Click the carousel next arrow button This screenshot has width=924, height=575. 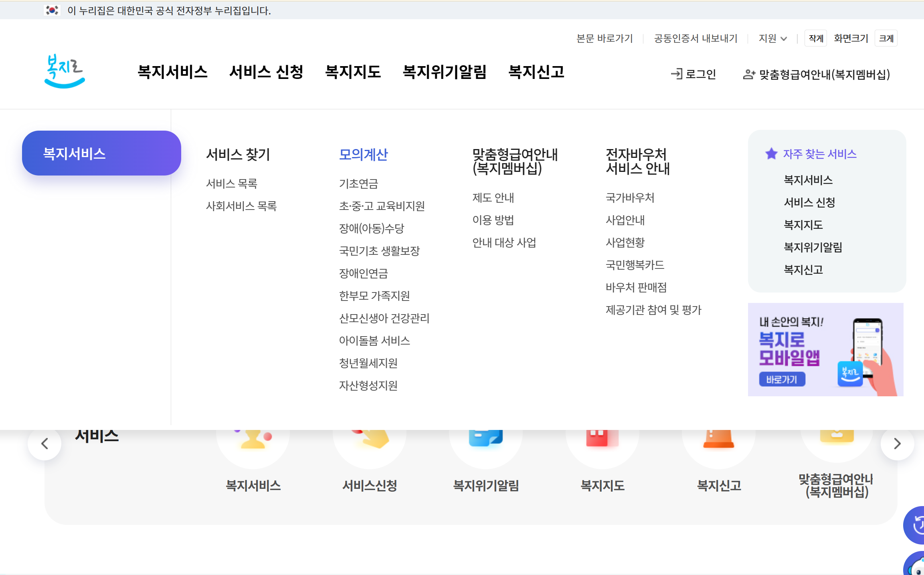(897, 444)
